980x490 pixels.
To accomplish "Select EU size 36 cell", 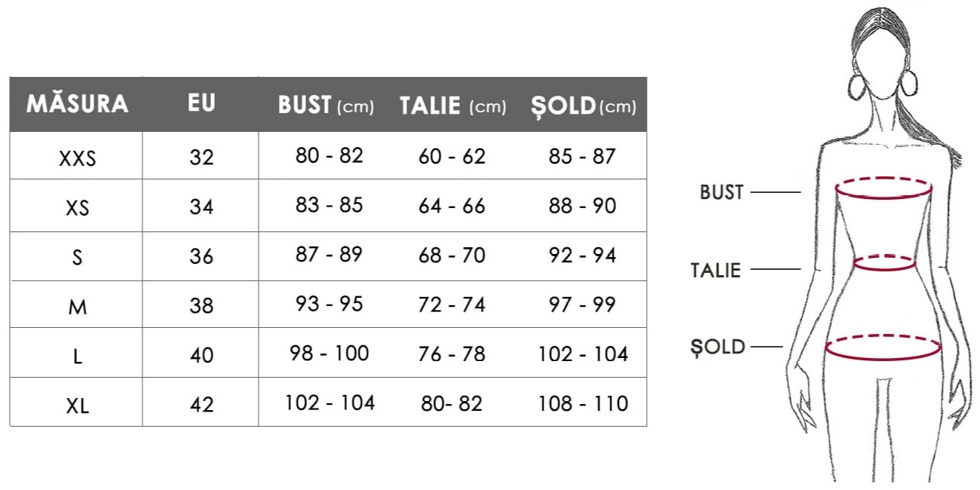I will (x=201, y=256).
